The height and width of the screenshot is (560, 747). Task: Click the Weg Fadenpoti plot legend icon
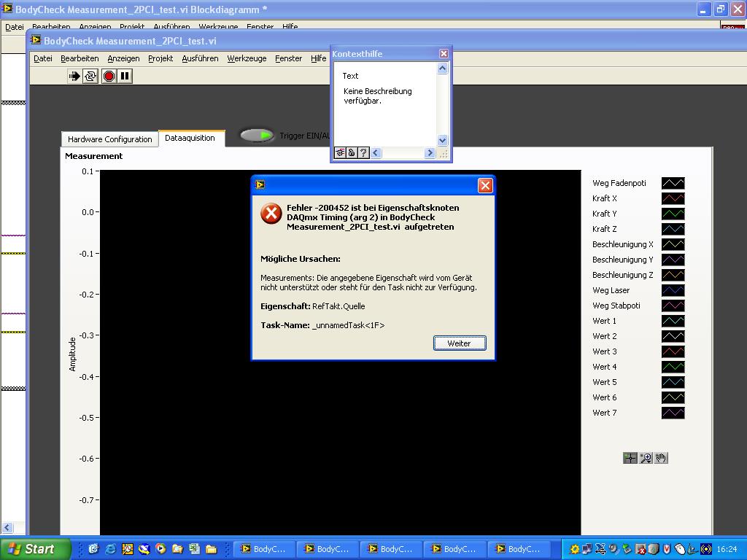pyautogui.click(x=673, y=183)
